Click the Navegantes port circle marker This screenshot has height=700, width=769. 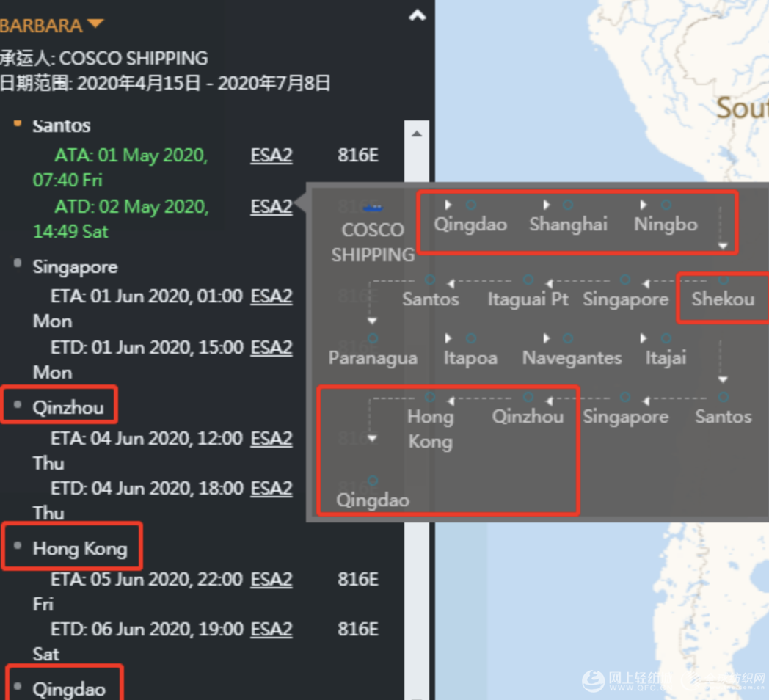coord(568,338)
